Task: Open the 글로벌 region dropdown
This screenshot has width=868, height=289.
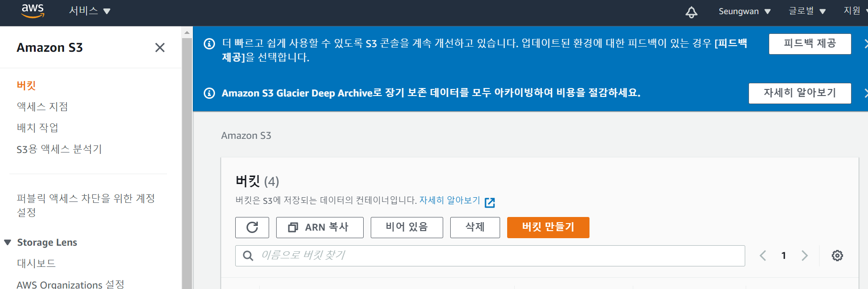Action: 807,11
